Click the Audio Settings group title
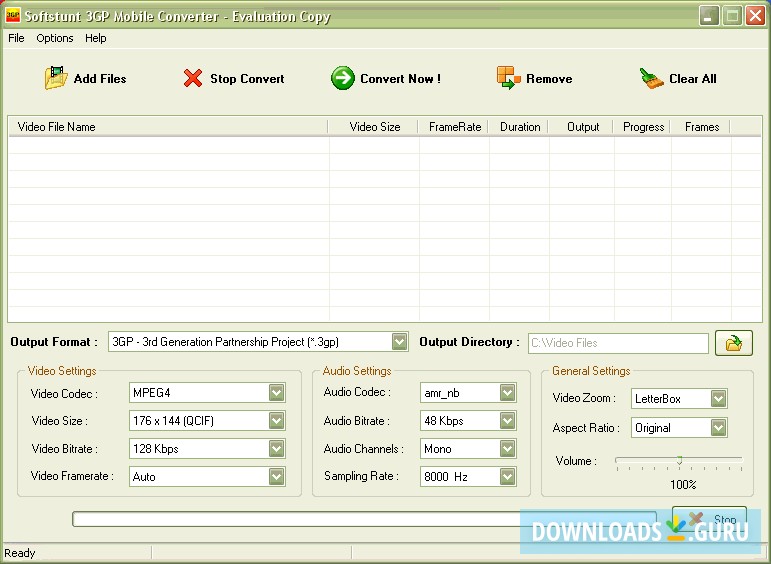The width and height of the screenshot is (771, 564). click(x=357, y=371)
